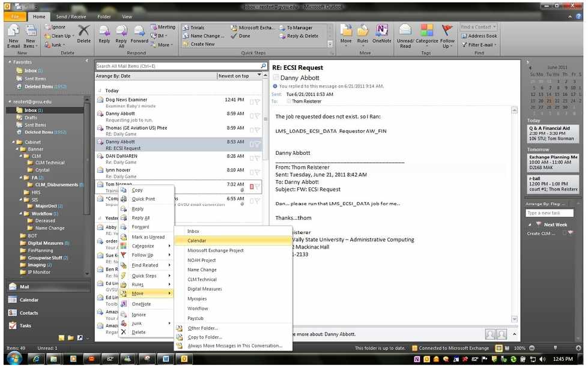Click the Delete icon in the ribbon
Viewport: 588px width, 368px height.
coord(83,33)
